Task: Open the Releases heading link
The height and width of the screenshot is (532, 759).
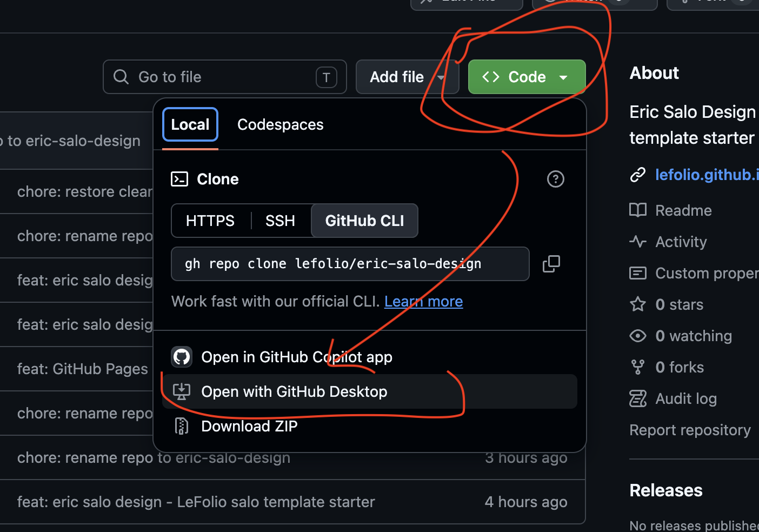Action: point(666,490)
